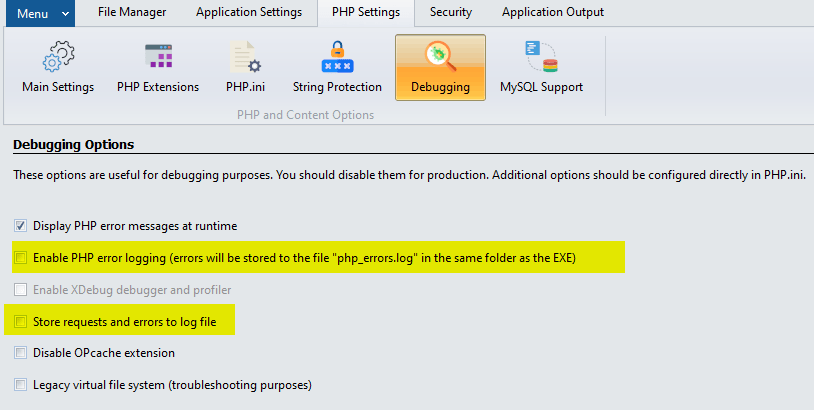The height and width of the screenshot is (411, 814).
Task: Open the MySQL Support icon
Action: (x=541, y=59)
